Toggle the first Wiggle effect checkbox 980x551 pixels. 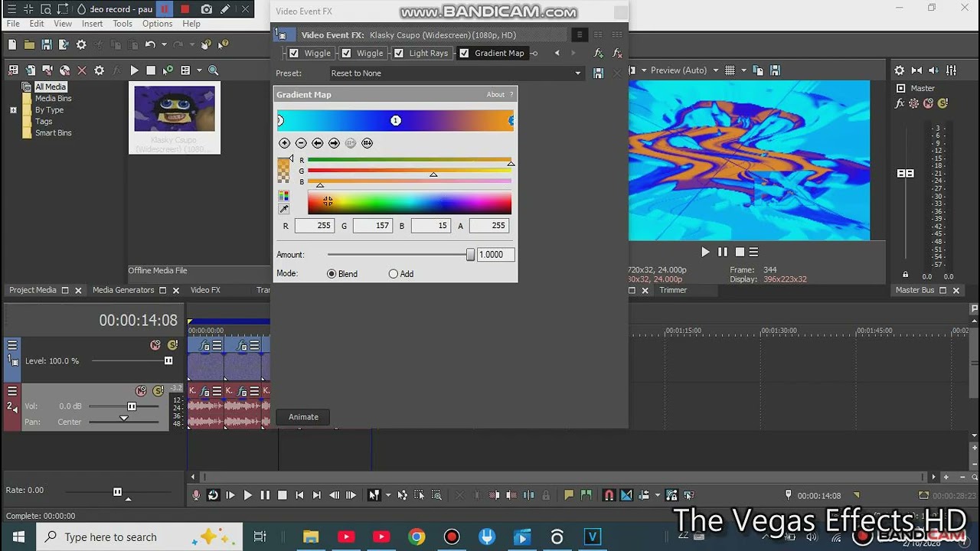[x=294, y=54]
